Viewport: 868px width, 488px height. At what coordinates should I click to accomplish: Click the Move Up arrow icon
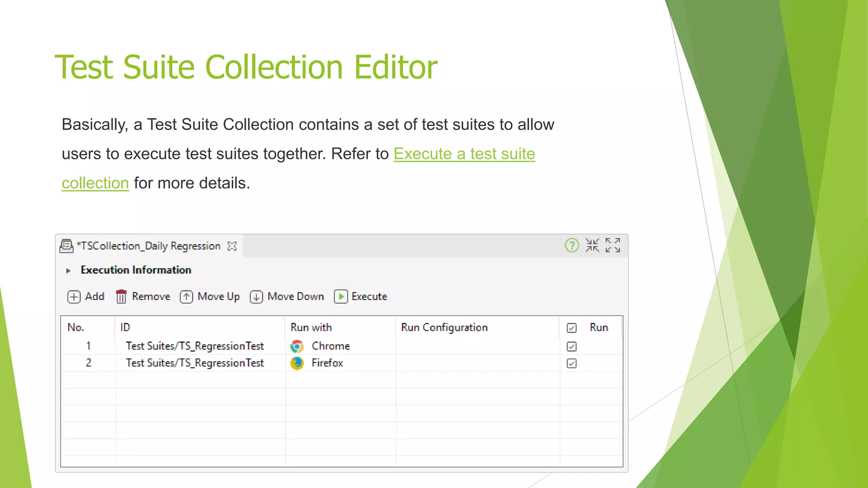[186, 297]
